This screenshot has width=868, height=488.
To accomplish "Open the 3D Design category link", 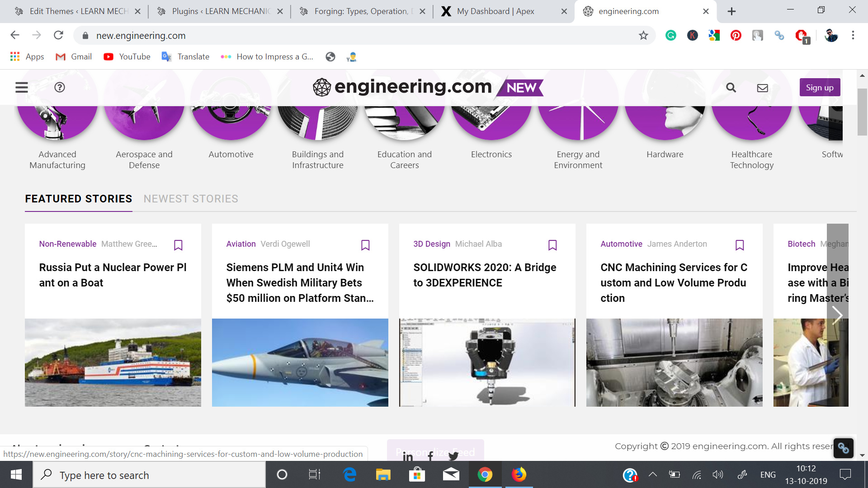I will point(432,244).
